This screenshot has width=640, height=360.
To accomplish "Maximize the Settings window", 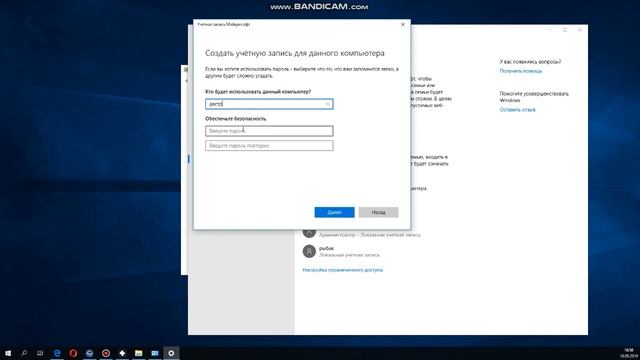I will coord(565,30).
